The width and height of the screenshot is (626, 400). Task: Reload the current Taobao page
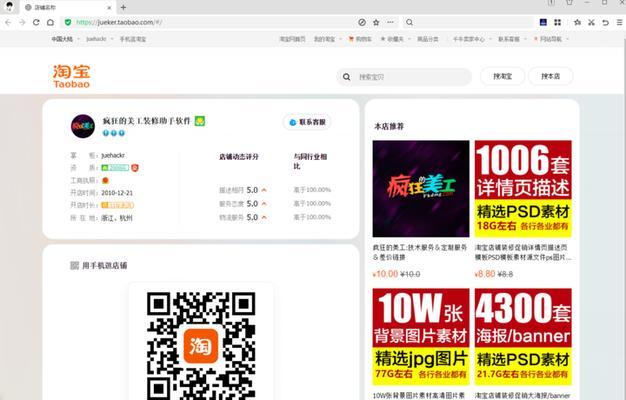36,22
